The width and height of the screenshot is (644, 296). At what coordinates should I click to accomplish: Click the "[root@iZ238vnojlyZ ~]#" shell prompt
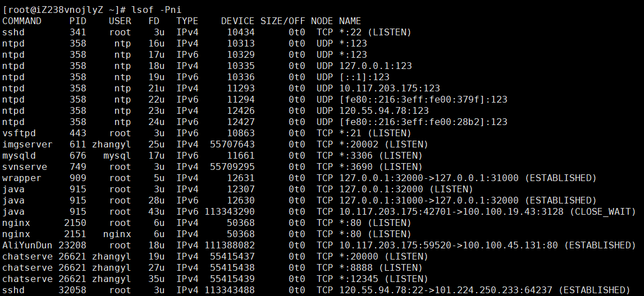[63, 10]
